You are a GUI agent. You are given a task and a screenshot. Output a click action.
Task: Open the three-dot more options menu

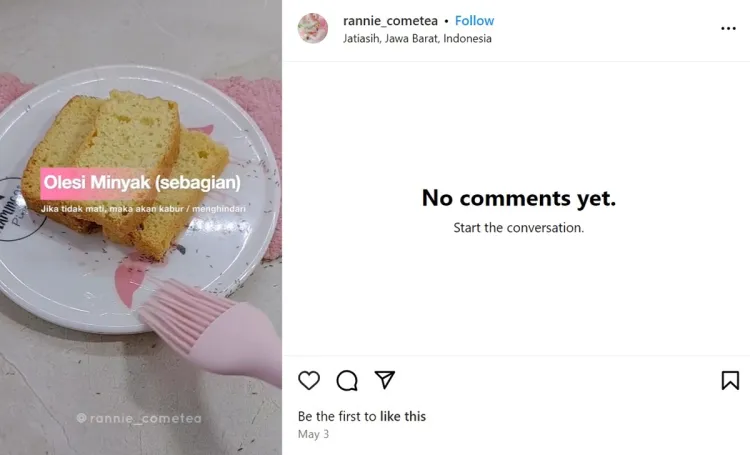728,29
